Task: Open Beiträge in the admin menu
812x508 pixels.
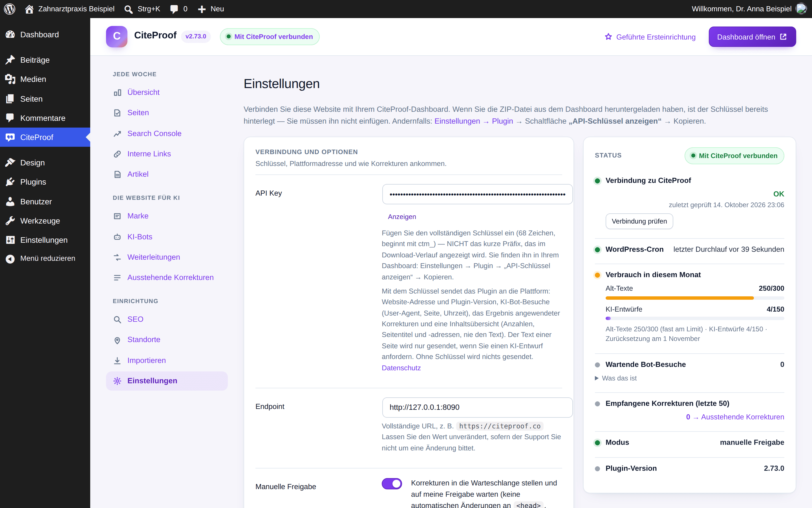Action: click(45, 60)
